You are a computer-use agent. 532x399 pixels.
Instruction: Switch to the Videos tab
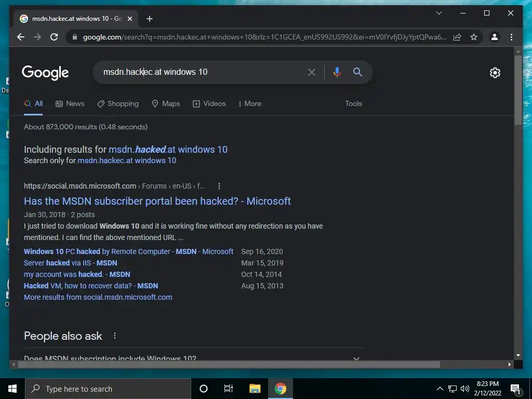point(209,104)
